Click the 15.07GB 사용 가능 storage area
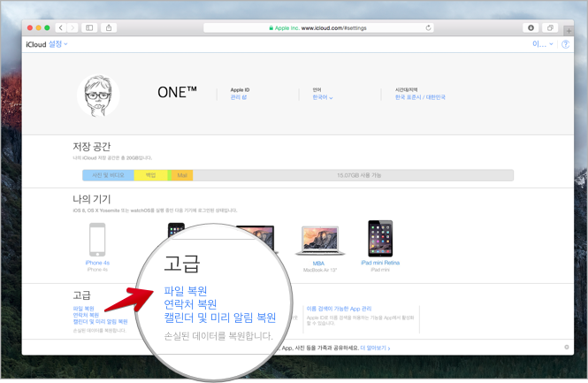The height and width of the screenshot is (383, 588). (x=353, y=175)
